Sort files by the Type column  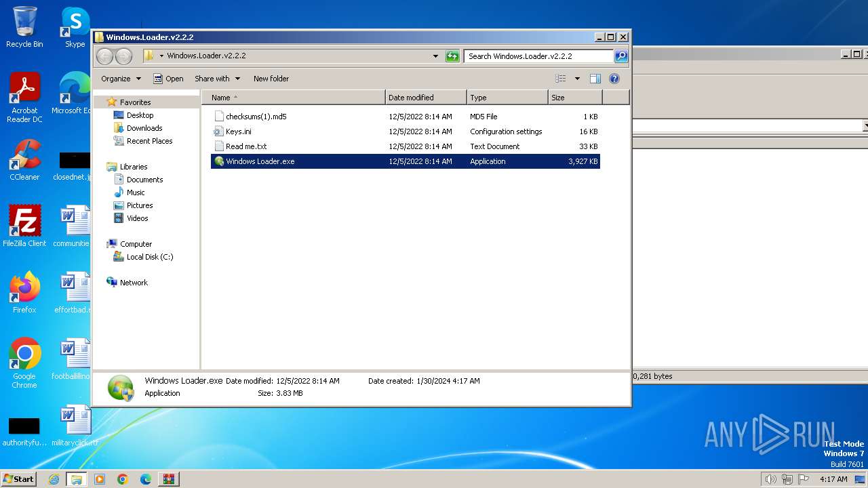507,98
